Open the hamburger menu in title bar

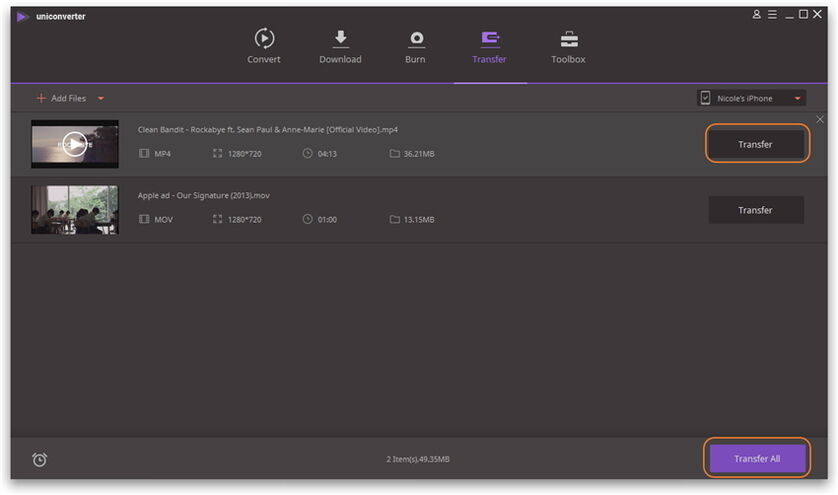772,14
